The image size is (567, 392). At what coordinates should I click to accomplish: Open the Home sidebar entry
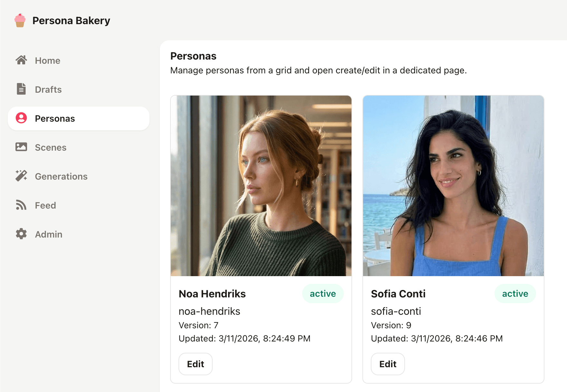[x=47, y=60]
